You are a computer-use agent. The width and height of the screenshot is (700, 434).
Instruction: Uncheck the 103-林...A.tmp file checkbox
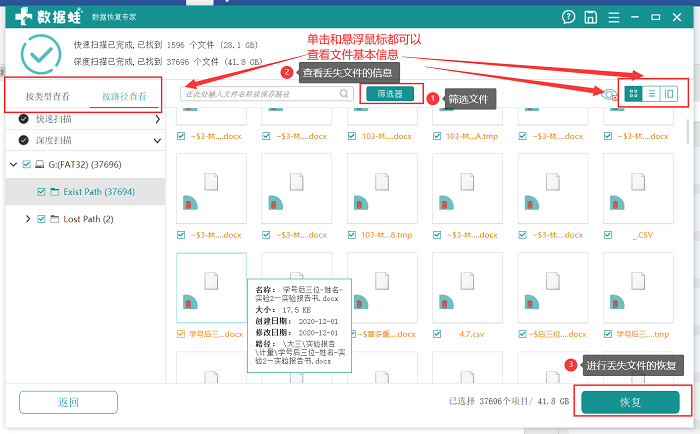coord(437,136)
